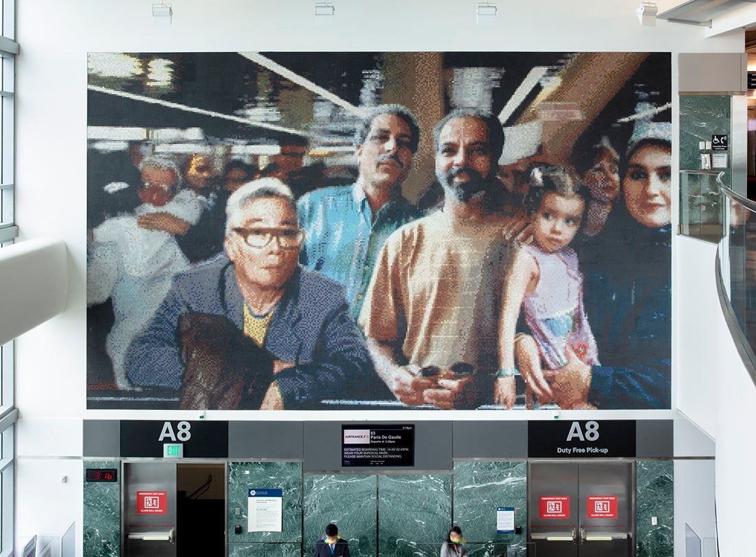Viewport: 756px width, 557px height.
Task: Click the Air France logo on the display
Action: pos(356,435)
